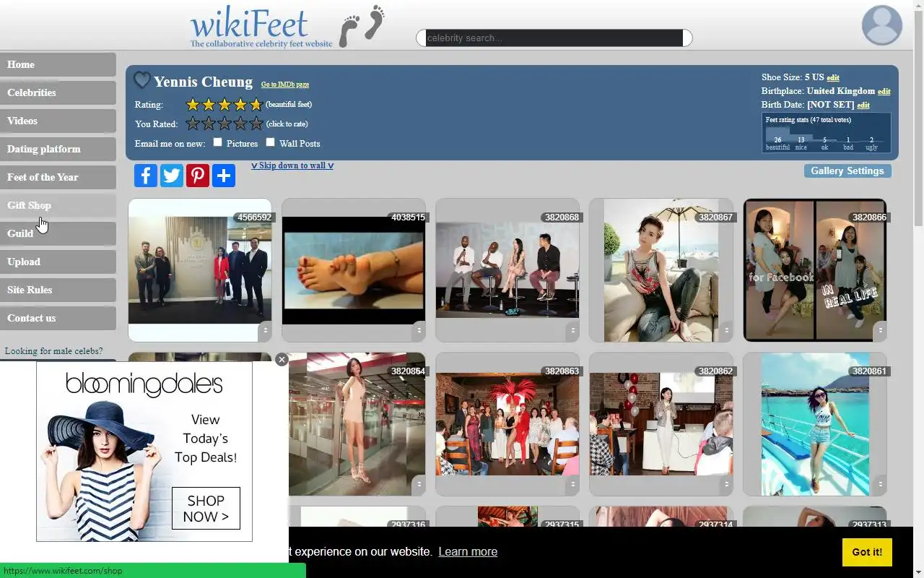This screenshot has height=578, width=924.
Task: Share the page on Twitter
Action: (x=171, y=175)
